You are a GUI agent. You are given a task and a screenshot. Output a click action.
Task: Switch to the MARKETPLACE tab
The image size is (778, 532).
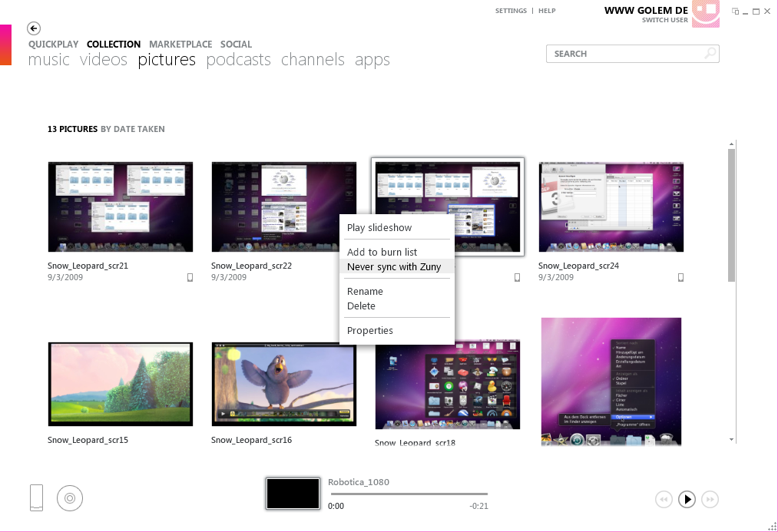click(x=180, y=44)
